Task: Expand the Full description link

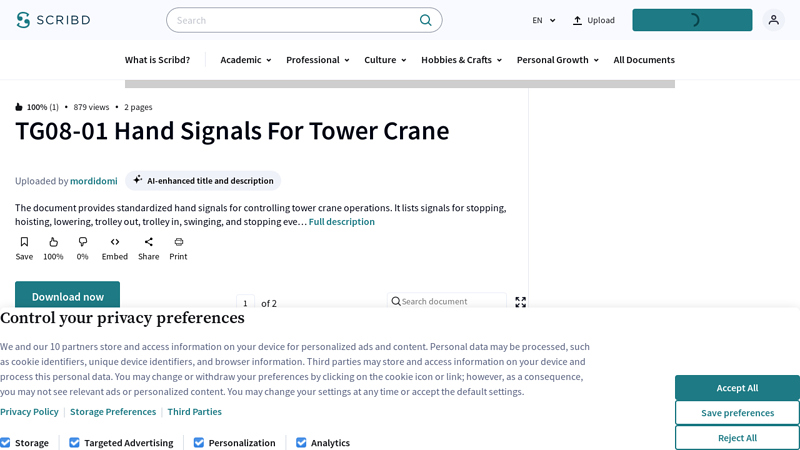Action: (x=342, y=221)
